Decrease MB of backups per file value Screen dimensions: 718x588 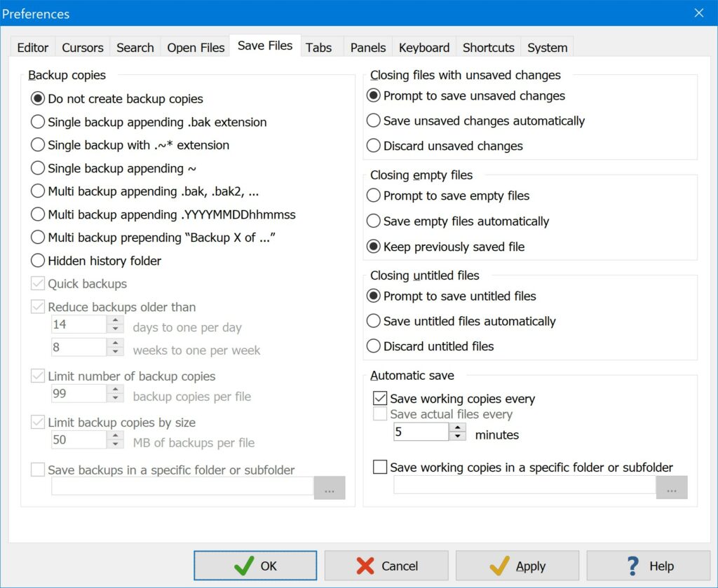(x=116, y=444)
